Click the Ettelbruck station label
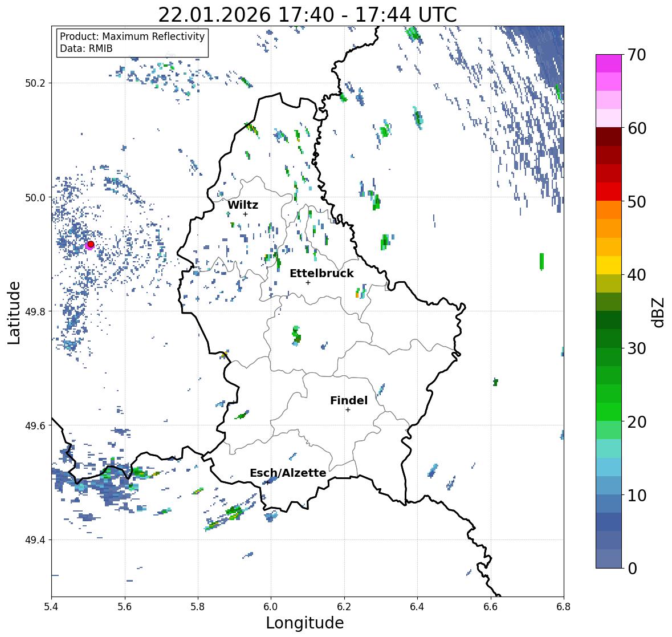The height and width of the screenshot is (637, 672). (321, 274)
